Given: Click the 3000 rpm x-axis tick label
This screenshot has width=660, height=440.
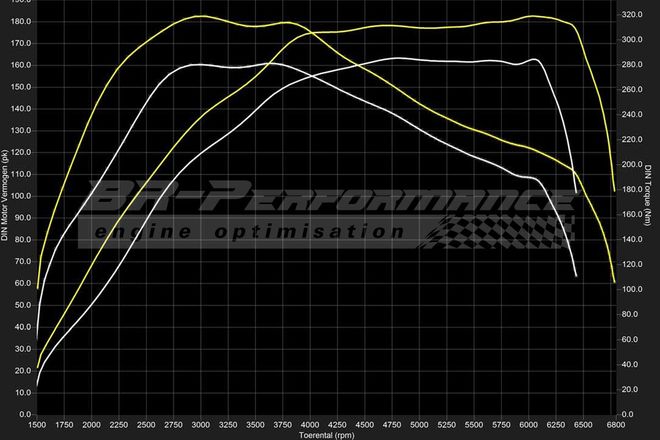Looking at the screenshot, I should coord(200,424).
